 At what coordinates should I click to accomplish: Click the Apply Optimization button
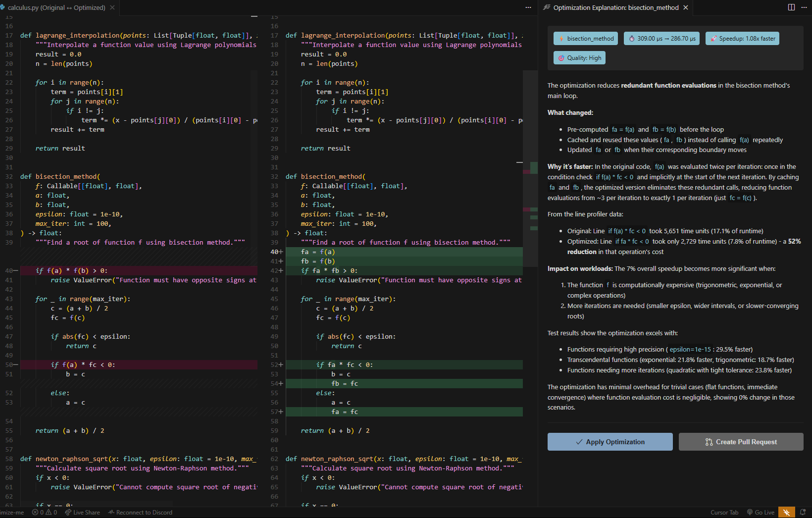(609, 441)
